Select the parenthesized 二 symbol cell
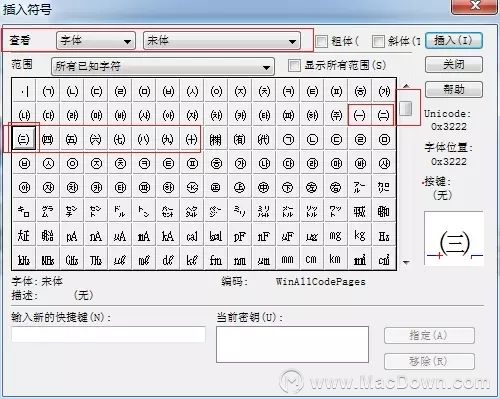This screenshot has width=500, height=399. 384,115
